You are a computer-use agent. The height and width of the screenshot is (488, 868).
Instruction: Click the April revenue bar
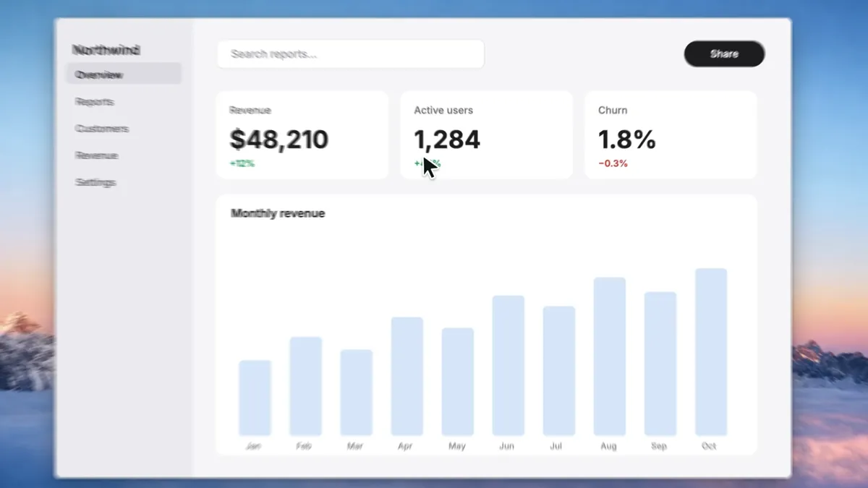407,376
